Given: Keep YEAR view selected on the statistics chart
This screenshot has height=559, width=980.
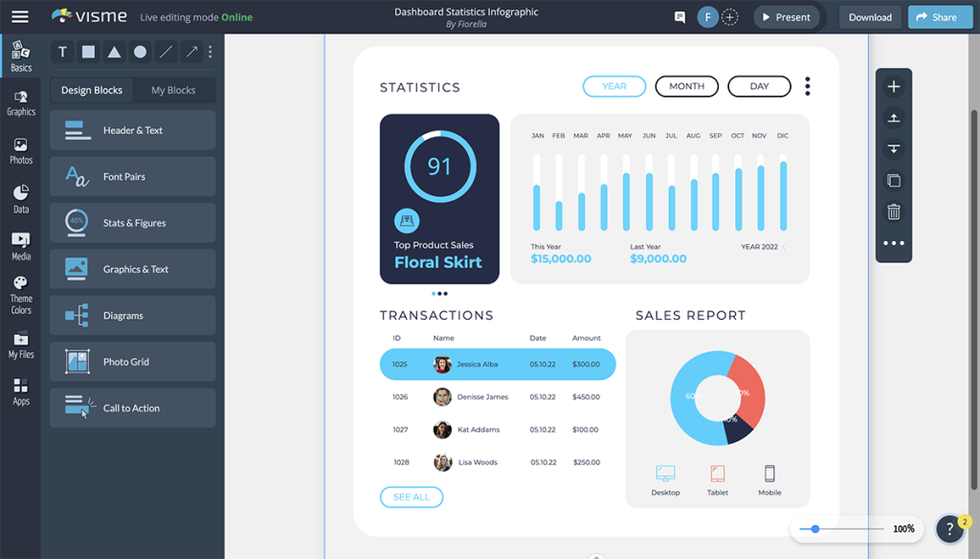Looking at the screenshot, I should (613, 86).
